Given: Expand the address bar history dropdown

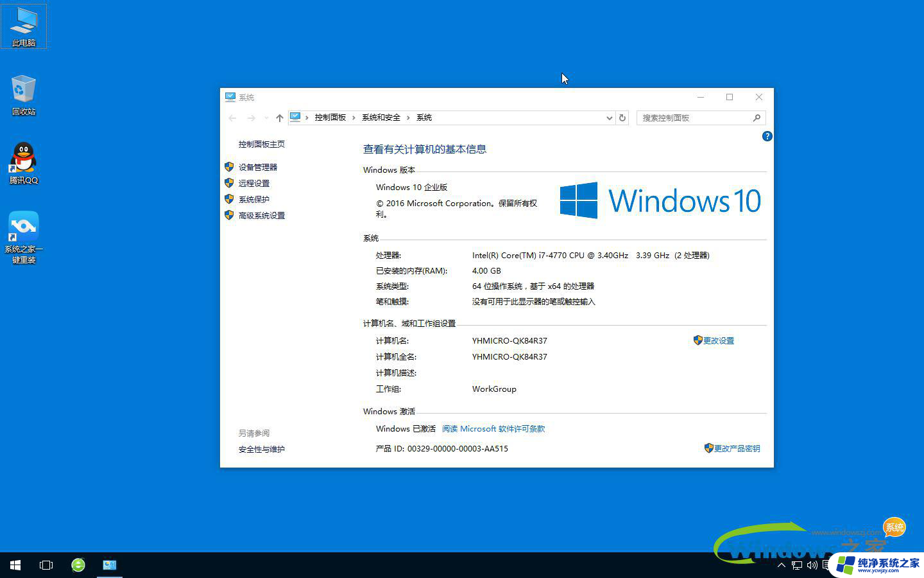Looking at the screenshot, I should click(x=609, y=118).
